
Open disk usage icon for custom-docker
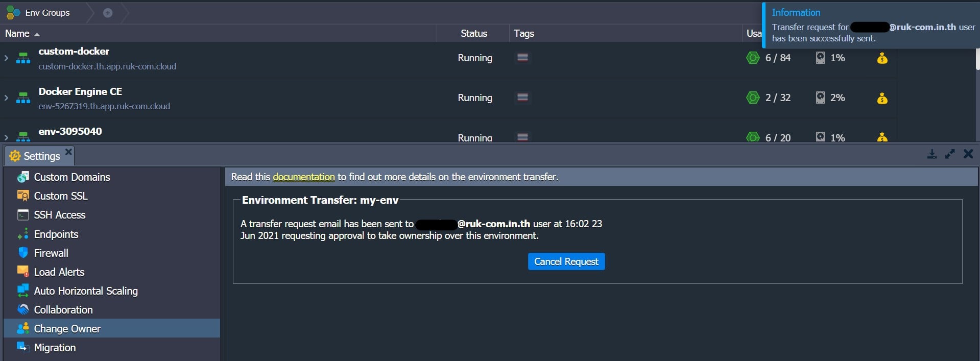[820, 58]
